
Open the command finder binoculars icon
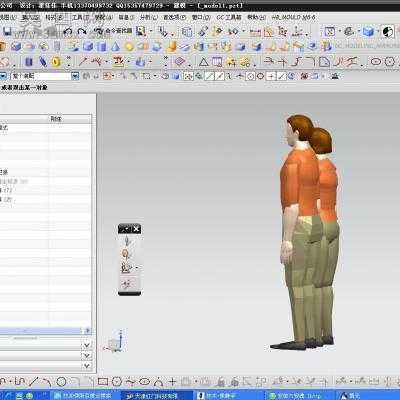tap(99, 32)
